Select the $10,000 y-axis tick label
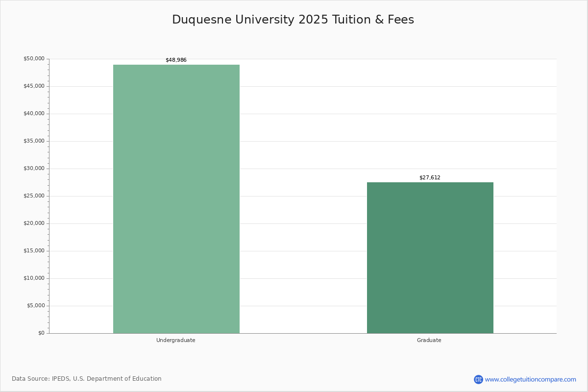Image resolution: width=588 pixels, height=392 pixels. (x=34, y=278)
